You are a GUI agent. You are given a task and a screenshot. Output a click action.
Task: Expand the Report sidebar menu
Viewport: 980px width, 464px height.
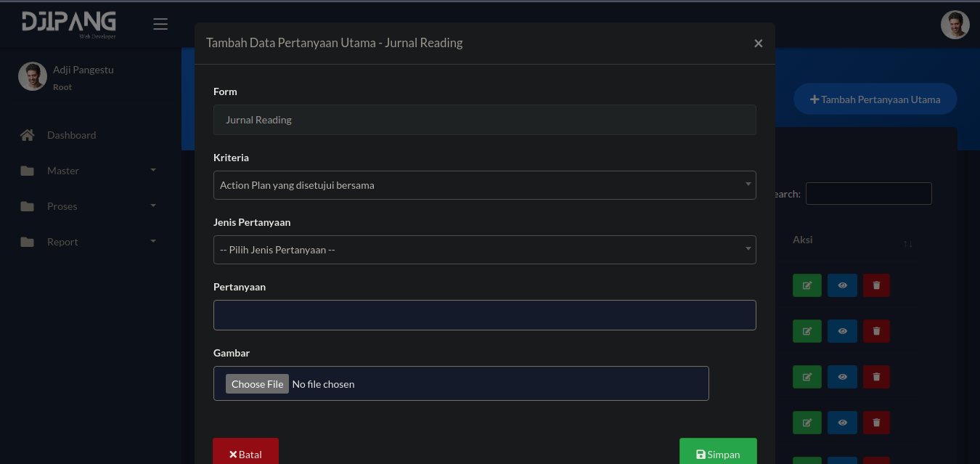(x=87, y=242)
